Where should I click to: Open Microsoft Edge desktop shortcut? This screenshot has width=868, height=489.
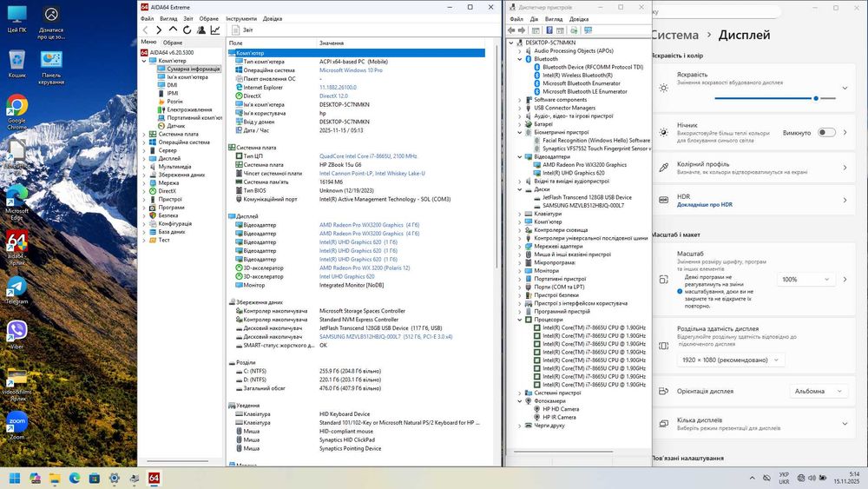click(x=16, y=202)
